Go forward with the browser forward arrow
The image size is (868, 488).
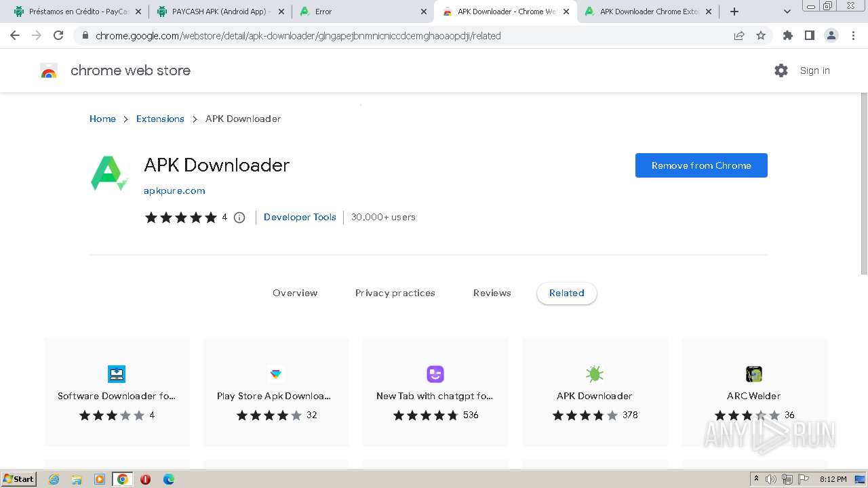[37, 35]
